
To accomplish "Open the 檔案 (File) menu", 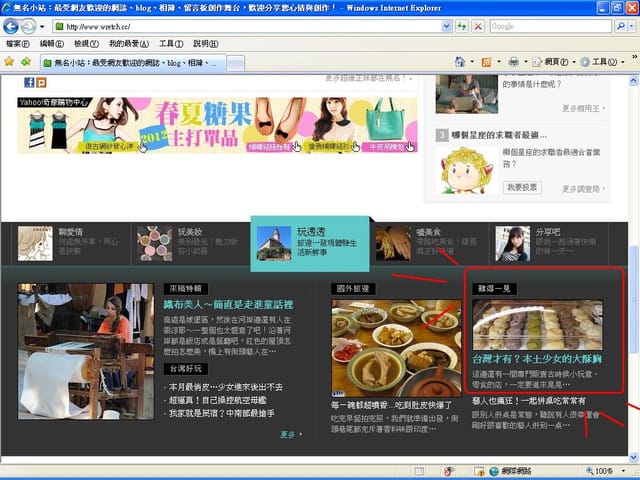I will (x=17, y=44).
